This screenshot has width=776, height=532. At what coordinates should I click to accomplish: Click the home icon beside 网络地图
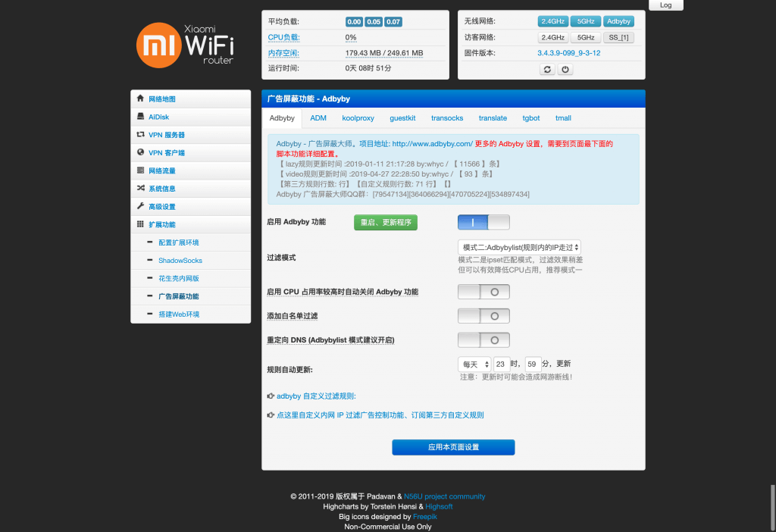click(x=140, y=99)
